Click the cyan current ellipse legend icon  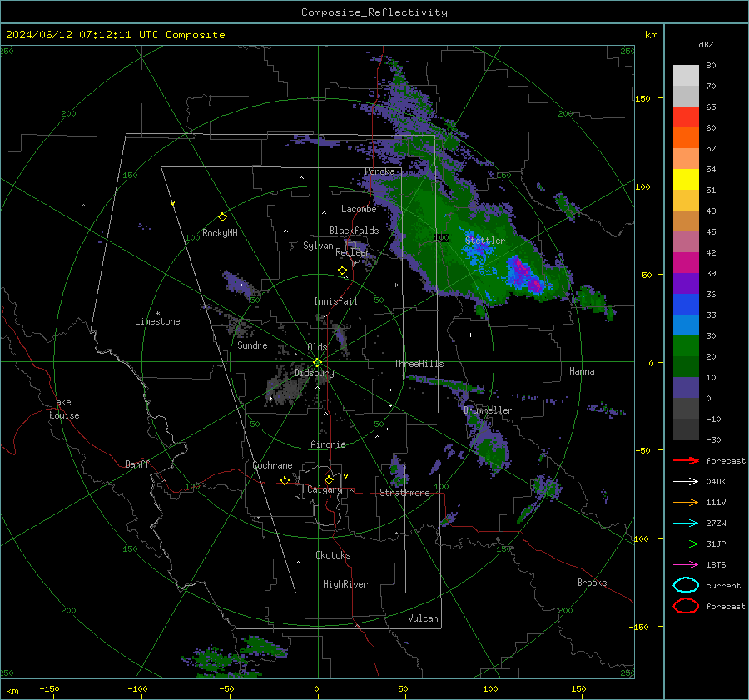[686, 585]
